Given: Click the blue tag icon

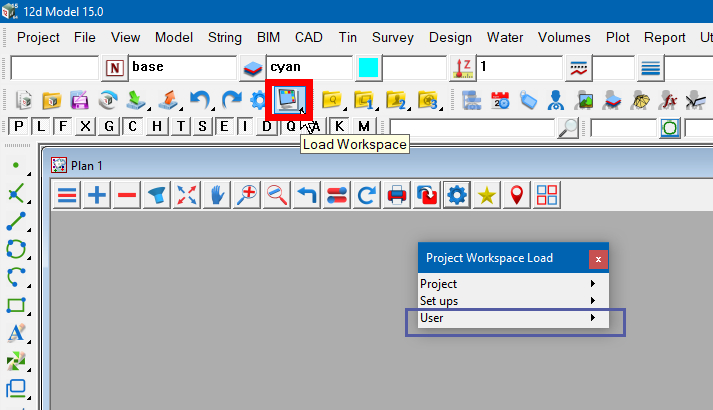Looking at the screenshot, I should pos(528,100).
